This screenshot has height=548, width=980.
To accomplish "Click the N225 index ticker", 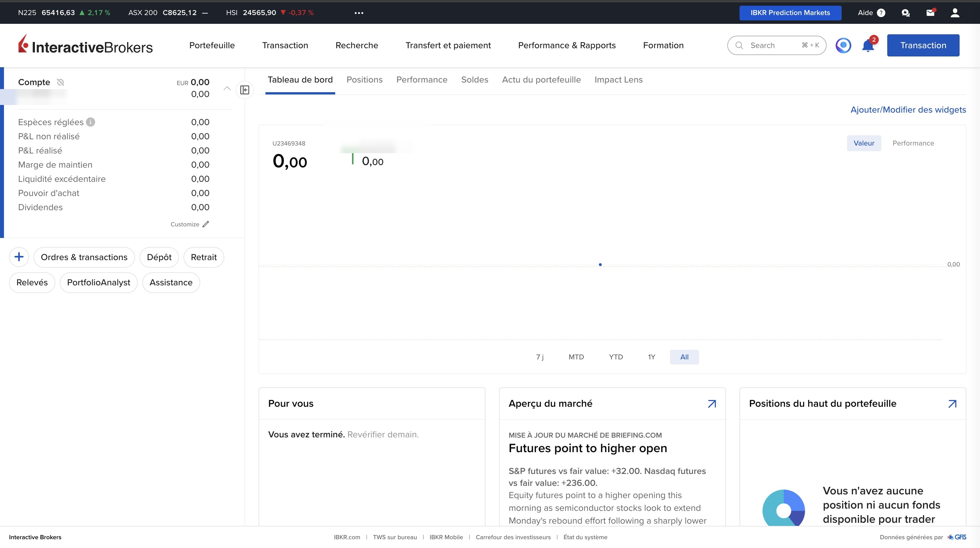I will (x=64, y=13).
